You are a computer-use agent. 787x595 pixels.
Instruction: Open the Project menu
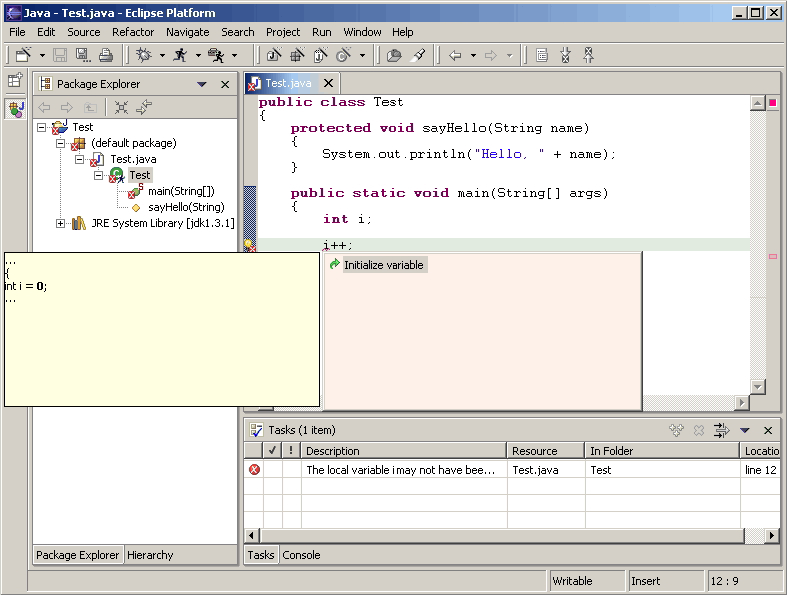click(x=283, y=32)
